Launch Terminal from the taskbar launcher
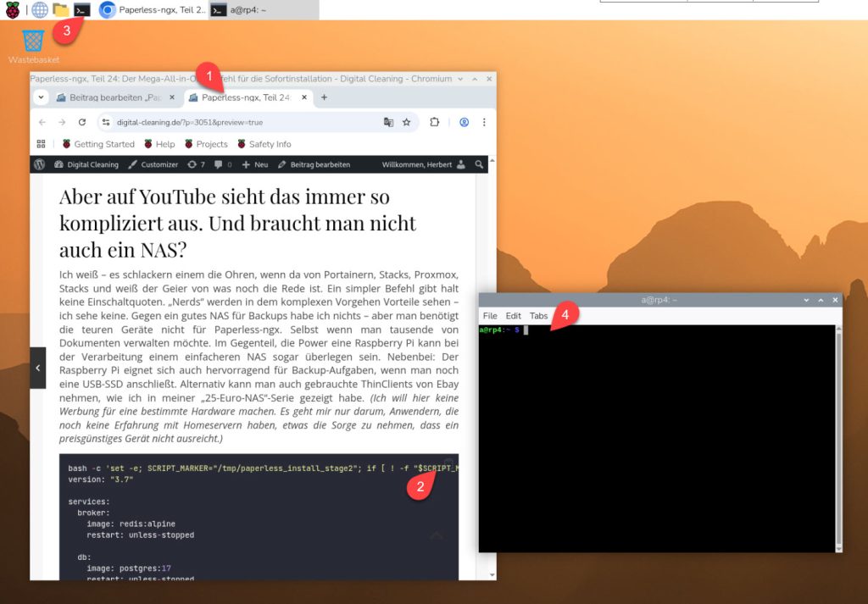Viewport: 868px width, 604px height. (82, 10)
